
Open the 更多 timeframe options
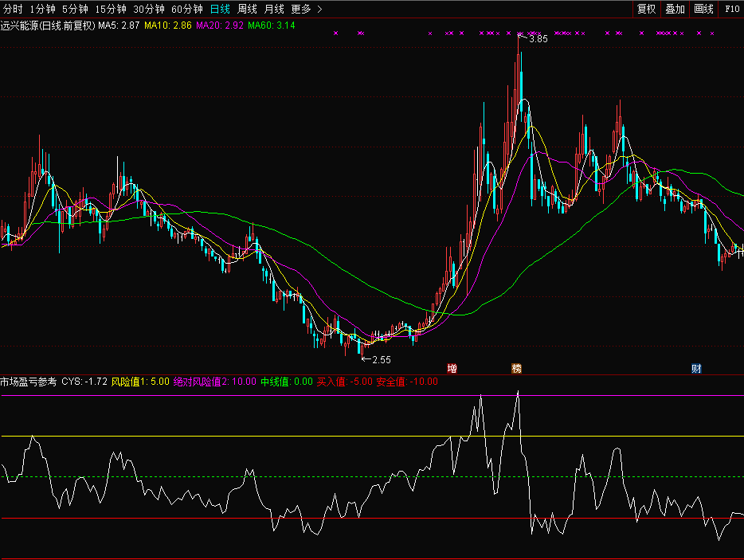[x=306, y=9]
